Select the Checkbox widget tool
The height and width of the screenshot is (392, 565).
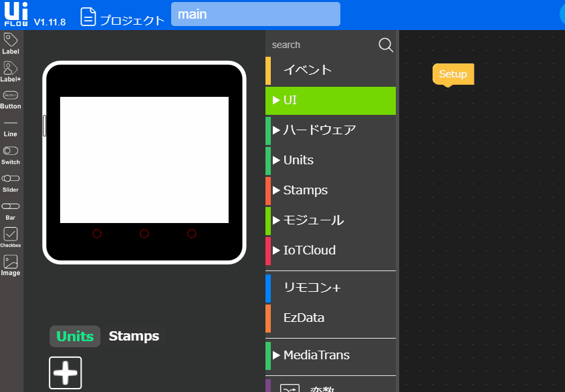click(x=10, y=236)
